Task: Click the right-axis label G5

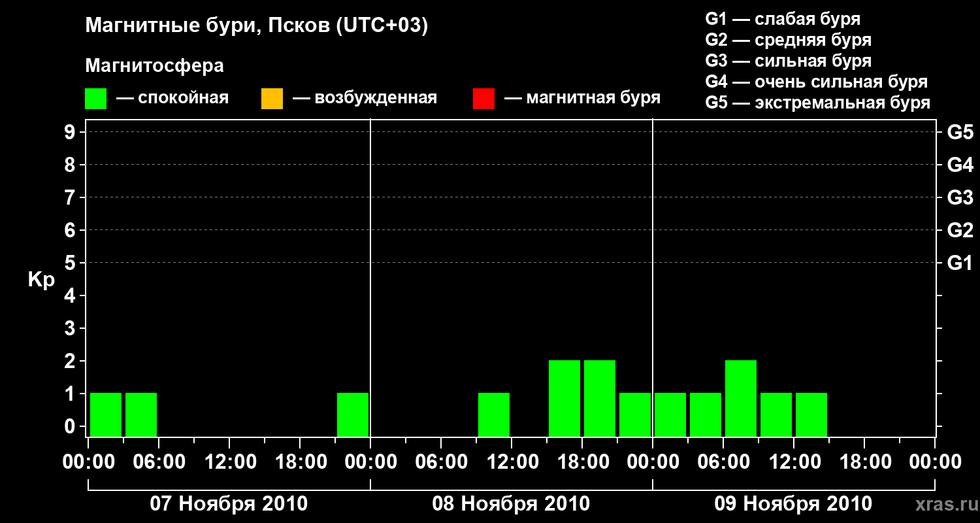Action: (960, 132)
